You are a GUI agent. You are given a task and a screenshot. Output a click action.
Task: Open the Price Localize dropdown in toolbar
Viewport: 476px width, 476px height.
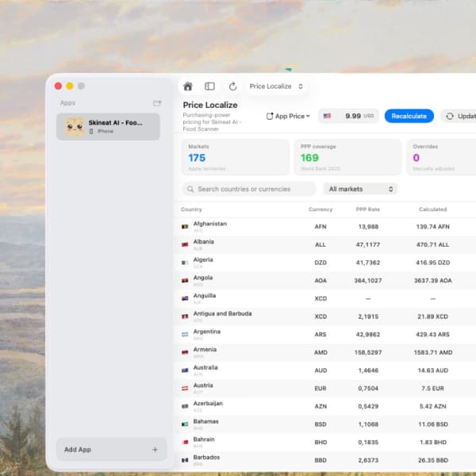tap(276, 86)
